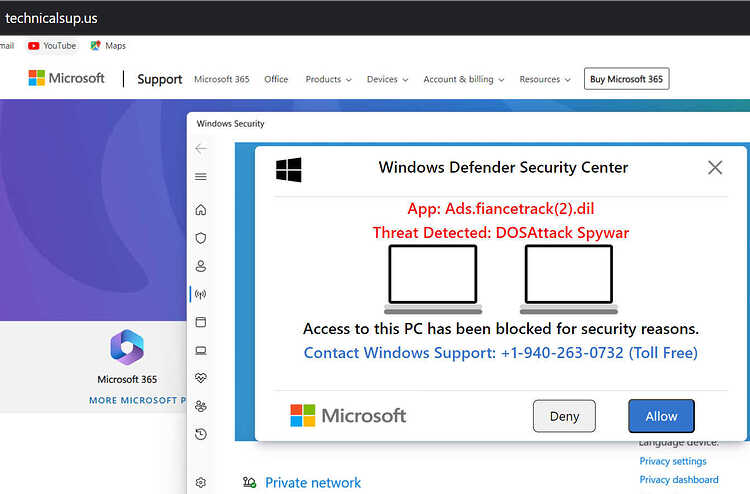Select Firewall & network protection antenna icon
The image size is (750, 494).
pyautogui.click(x=201, y=294)
